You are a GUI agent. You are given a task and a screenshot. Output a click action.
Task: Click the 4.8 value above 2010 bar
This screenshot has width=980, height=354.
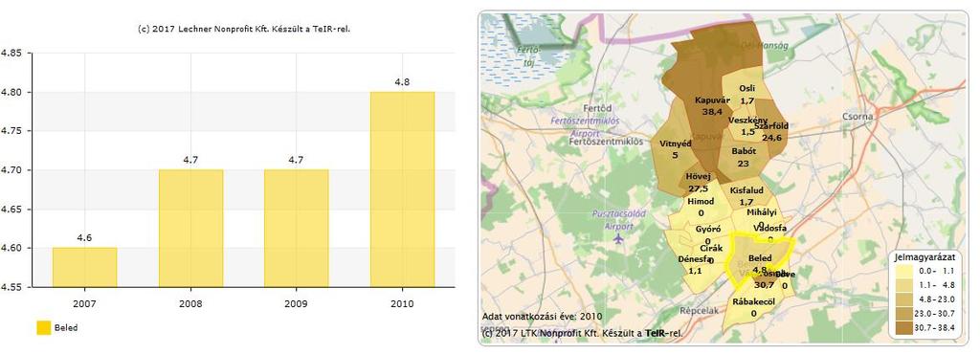(403, 81)
